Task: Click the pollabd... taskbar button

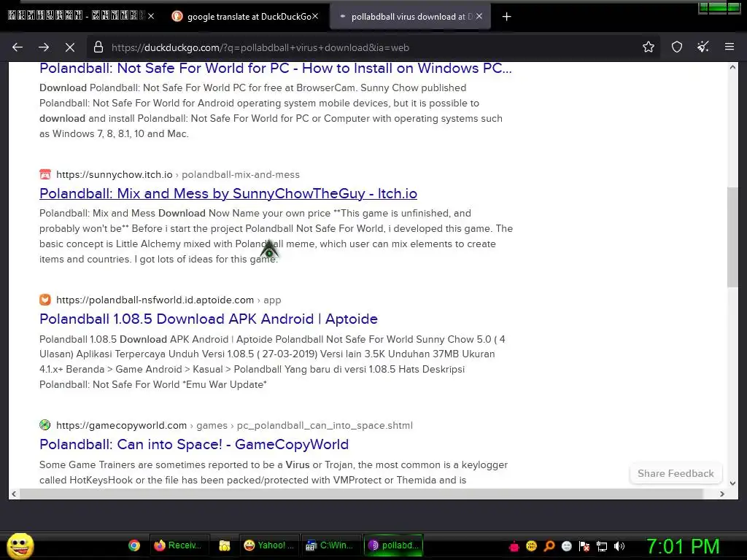Action: 394,545
